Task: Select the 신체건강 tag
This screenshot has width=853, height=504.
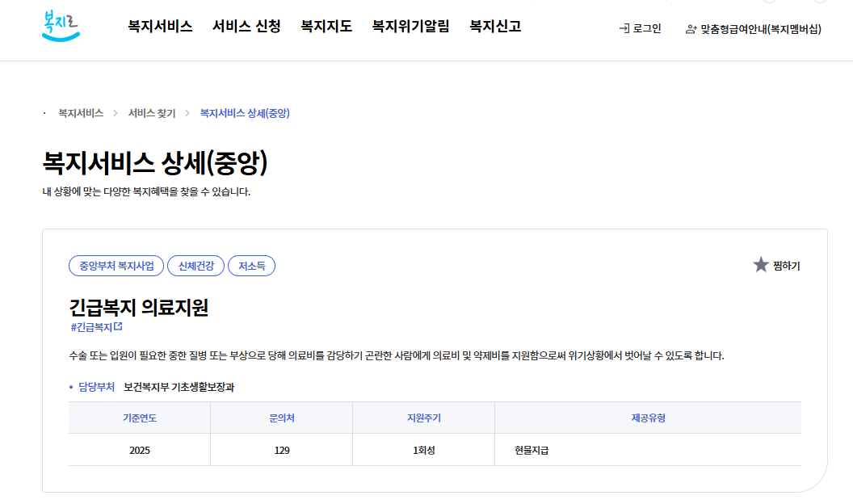Action: click(x=195, y=266)
